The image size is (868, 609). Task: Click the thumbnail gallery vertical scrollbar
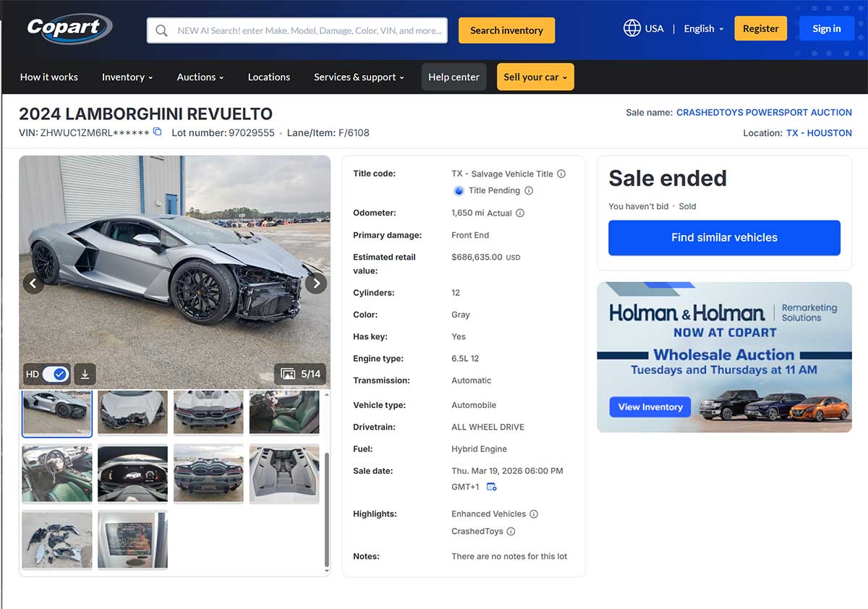(327, 510)
